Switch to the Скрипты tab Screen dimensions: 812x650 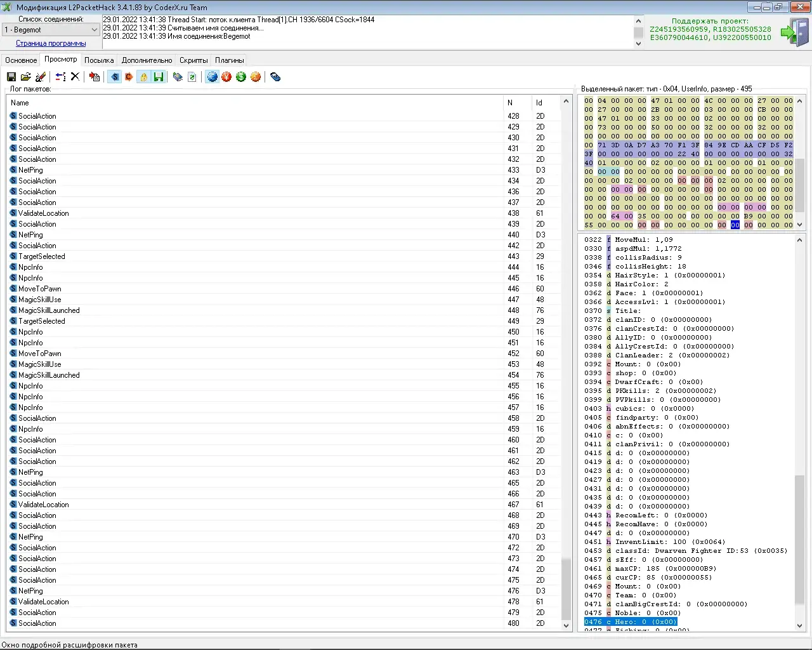click(x=193, y=60)
